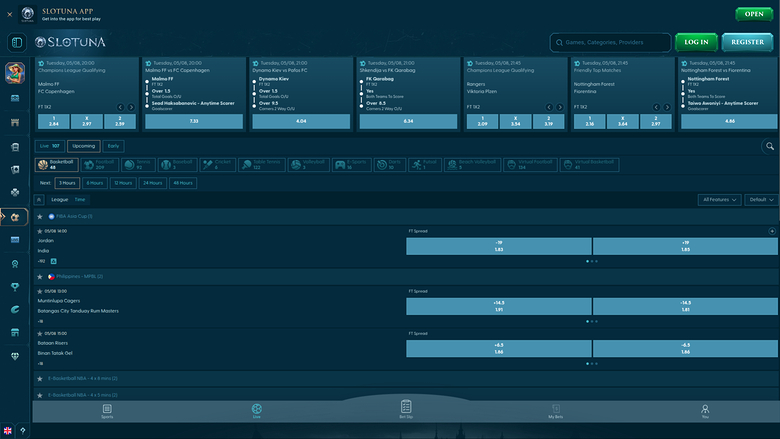Image resolution: width=780 pixels, height=439 pixels.
Task: Open My Bets in bottom bar
Action: coord(556,410)
